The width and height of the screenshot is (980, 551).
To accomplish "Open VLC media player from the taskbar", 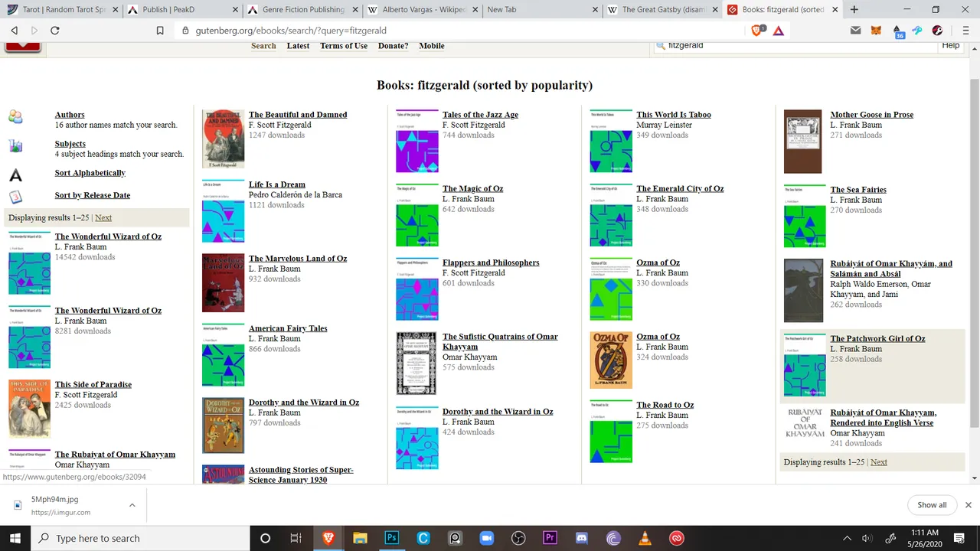I will click(645, 538).
